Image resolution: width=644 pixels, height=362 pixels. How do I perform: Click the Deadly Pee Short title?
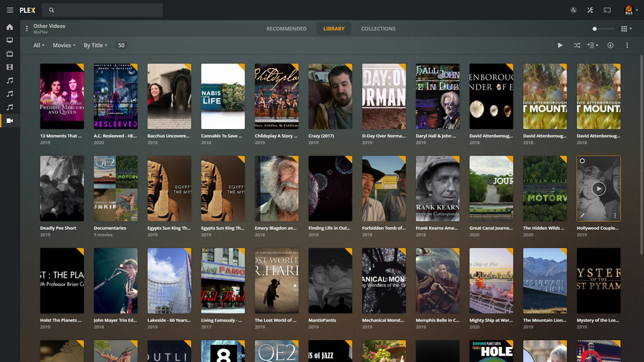(x=58, y=227)
